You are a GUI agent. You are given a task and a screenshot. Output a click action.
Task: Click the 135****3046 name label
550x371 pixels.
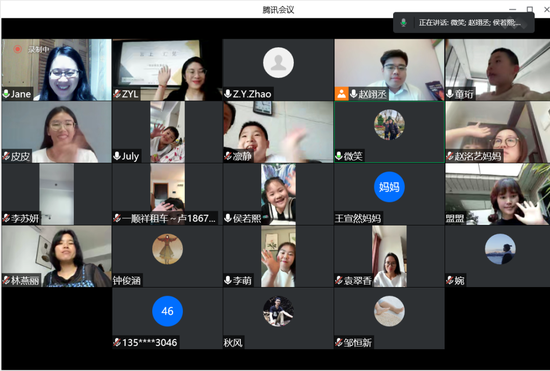click(x=150, y=343)
